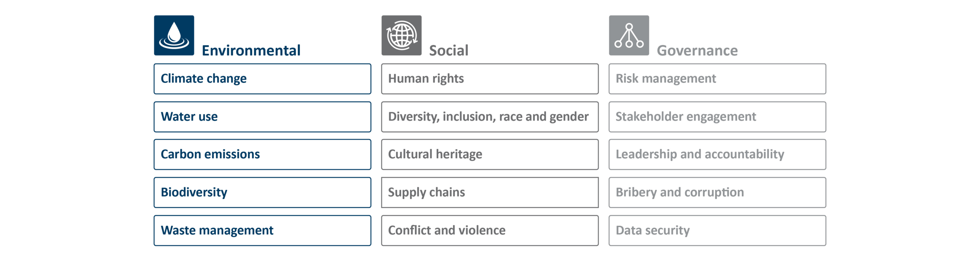Click the Waste management box

[x=262, y=230]
